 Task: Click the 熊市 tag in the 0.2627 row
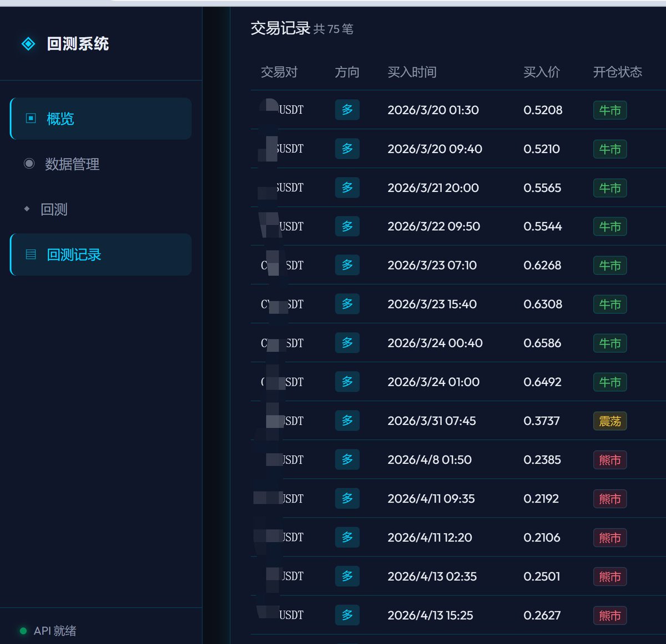pyautogui.click(x=610, y=616)
